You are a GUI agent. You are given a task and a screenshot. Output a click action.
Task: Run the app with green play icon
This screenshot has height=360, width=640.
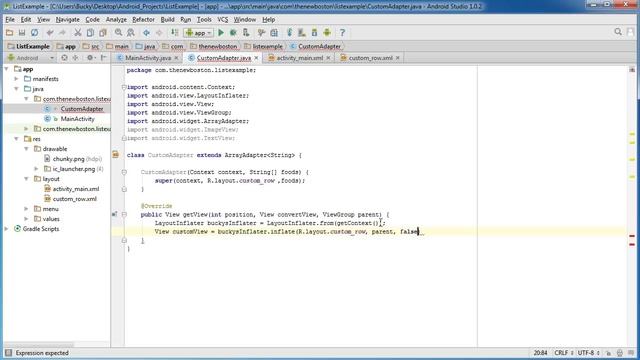tap(221, 33)
